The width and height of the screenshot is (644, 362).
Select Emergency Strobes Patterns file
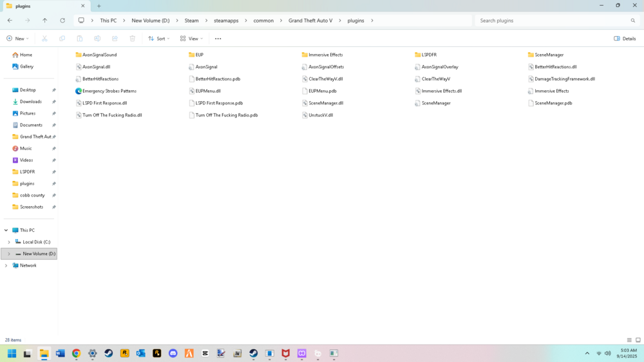[x=106, y=91]
